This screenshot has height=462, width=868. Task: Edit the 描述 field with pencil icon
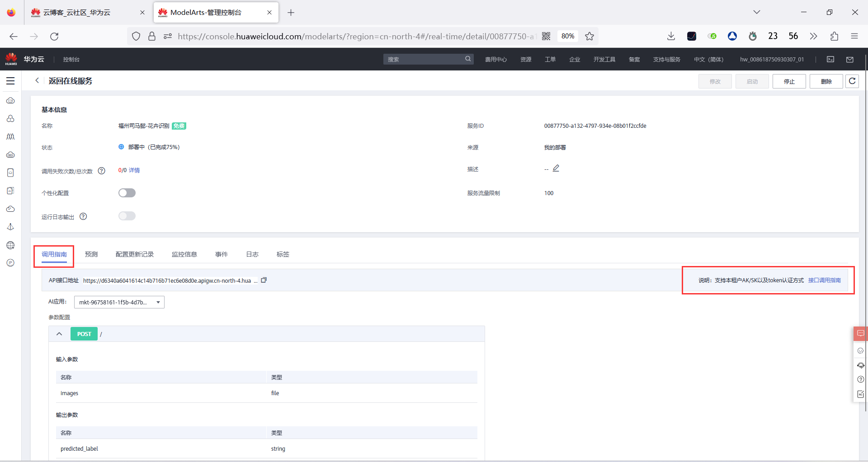click(556, 168)
